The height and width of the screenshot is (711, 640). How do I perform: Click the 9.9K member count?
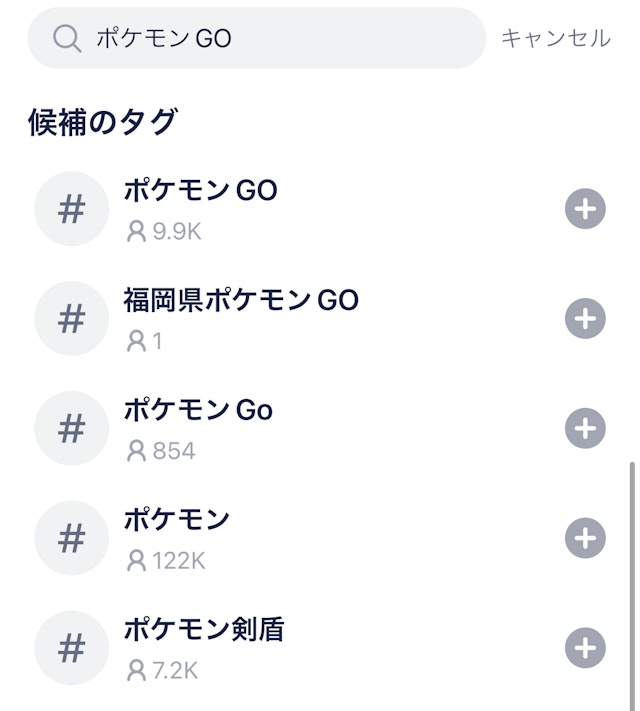click(x=165, y=232)
